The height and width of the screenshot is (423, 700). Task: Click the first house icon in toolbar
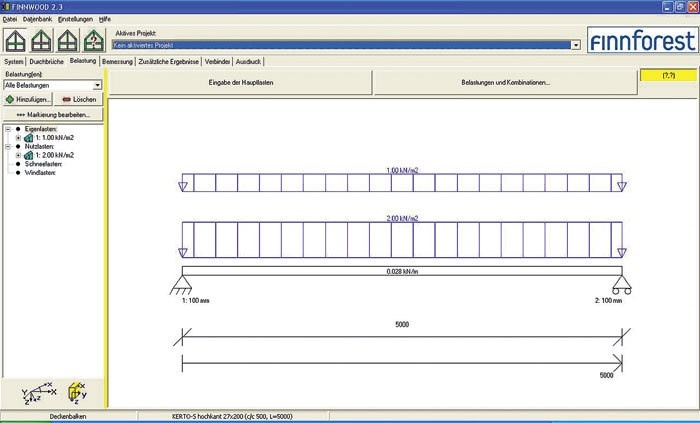(x=15, y=41)
